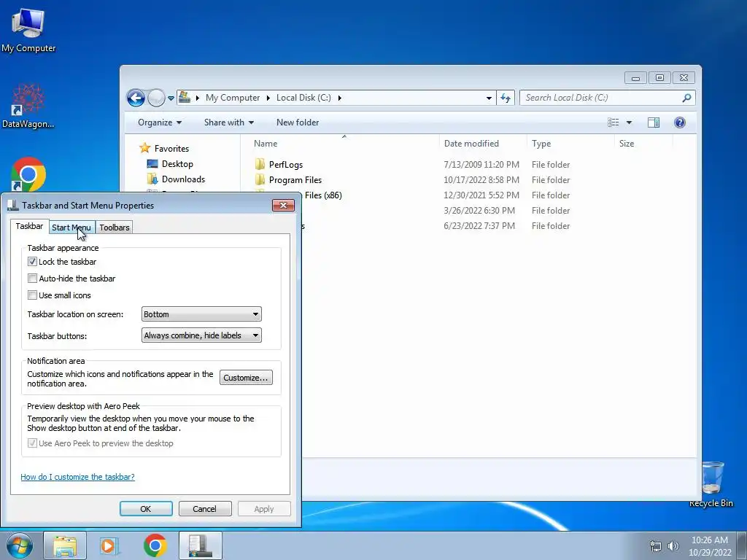Toggle the preview pane icon in Explorer

654,122
